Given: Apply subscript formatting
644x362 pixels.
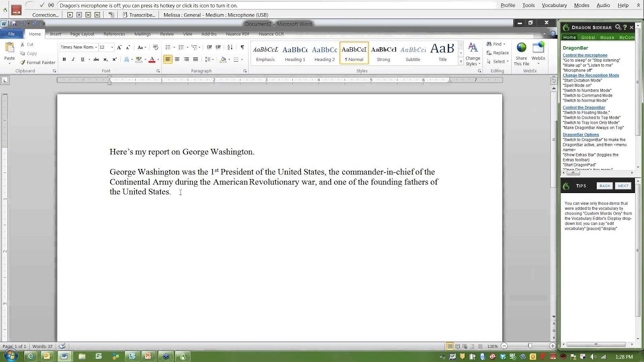Looking at the screenshot, I should [x=105, y=59].
